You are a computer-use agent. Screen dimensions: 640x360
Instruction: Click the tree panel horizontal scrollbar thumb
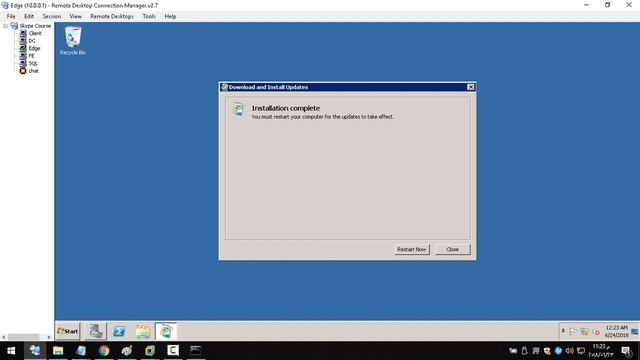click(x=24, y=337)
